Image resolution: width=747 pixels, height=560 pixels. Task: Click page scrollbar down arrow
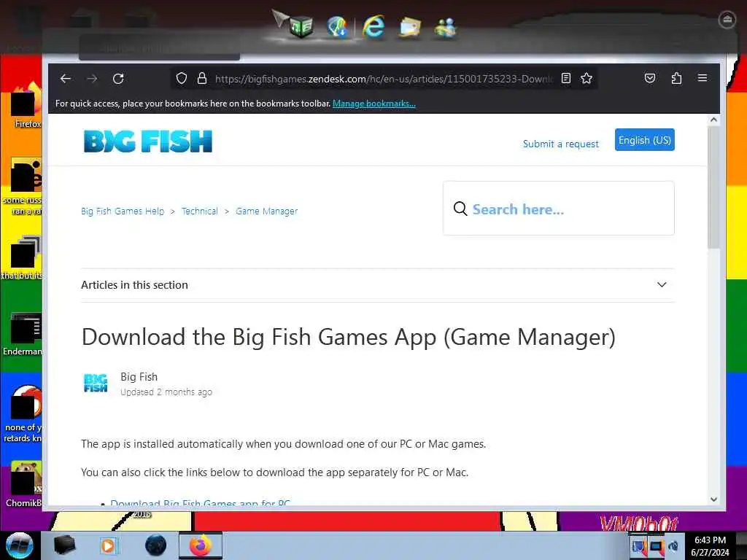(713, 499)
